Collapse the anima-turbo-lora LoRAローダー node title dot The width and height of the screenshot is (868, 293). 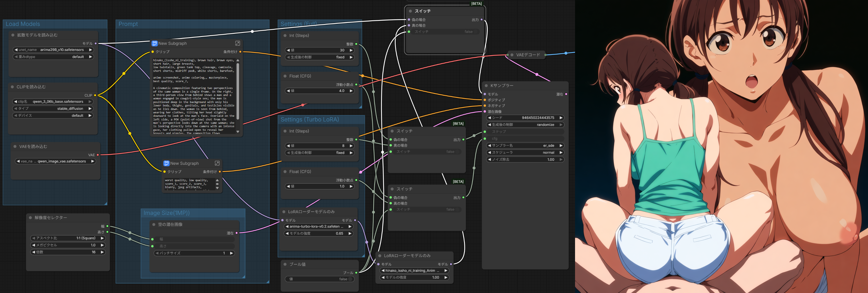284,212
